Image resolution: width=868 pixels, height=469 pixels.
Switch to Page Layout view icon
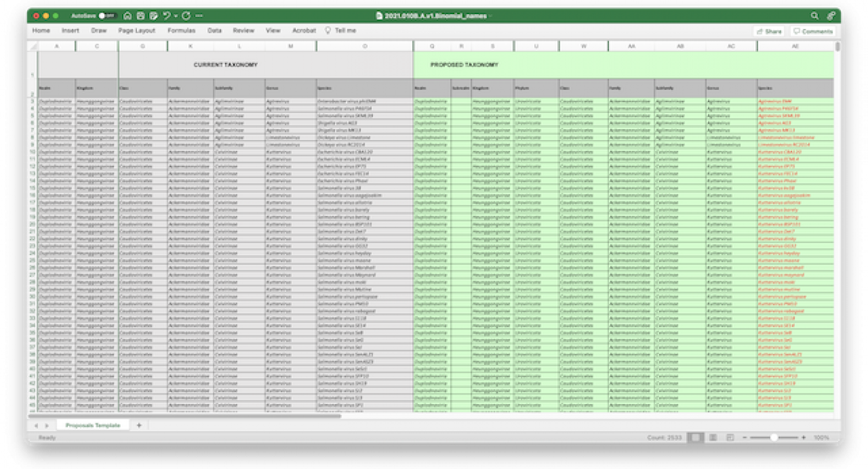point(713,438)
